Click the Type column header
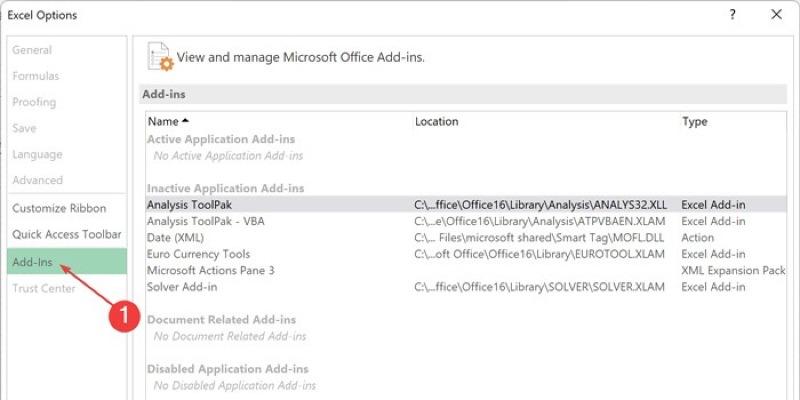800x400 pixels. click(x=694, y=121)
